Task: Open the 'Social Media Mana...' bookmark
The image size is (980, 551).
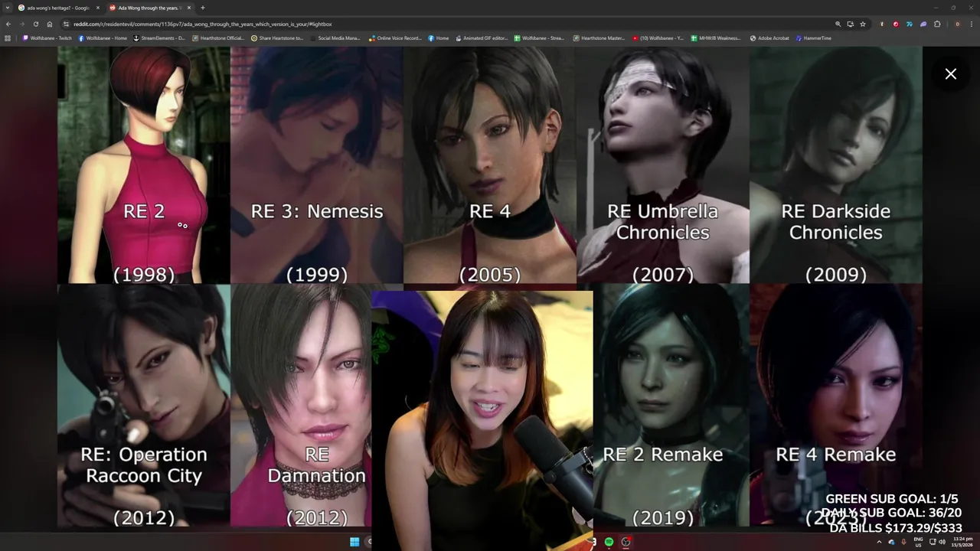Action: pyautogui.click(x=335, y=37)
